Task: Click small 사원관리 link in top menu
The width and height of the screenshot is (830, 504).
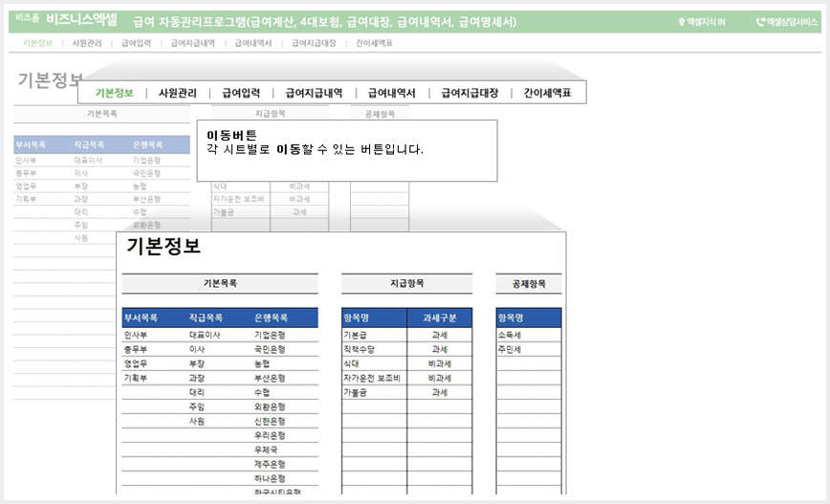Action: tap(87, 43)
